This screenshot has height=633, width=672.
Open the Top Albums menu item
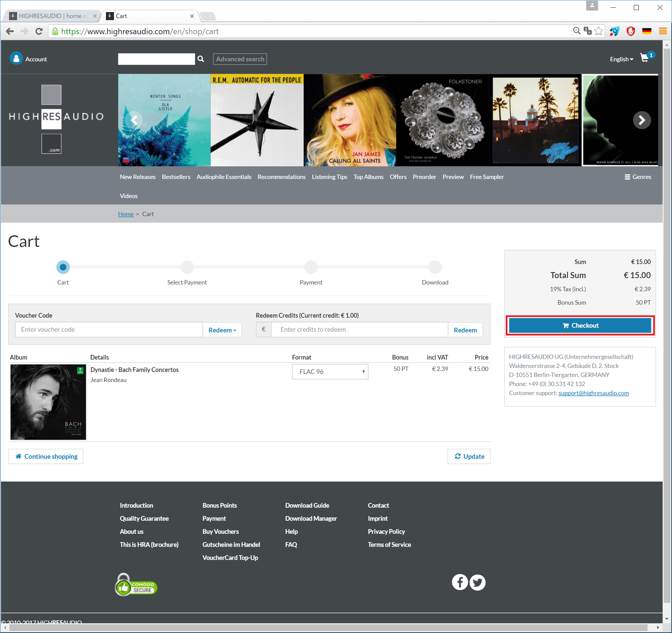[x=368, y=177]
